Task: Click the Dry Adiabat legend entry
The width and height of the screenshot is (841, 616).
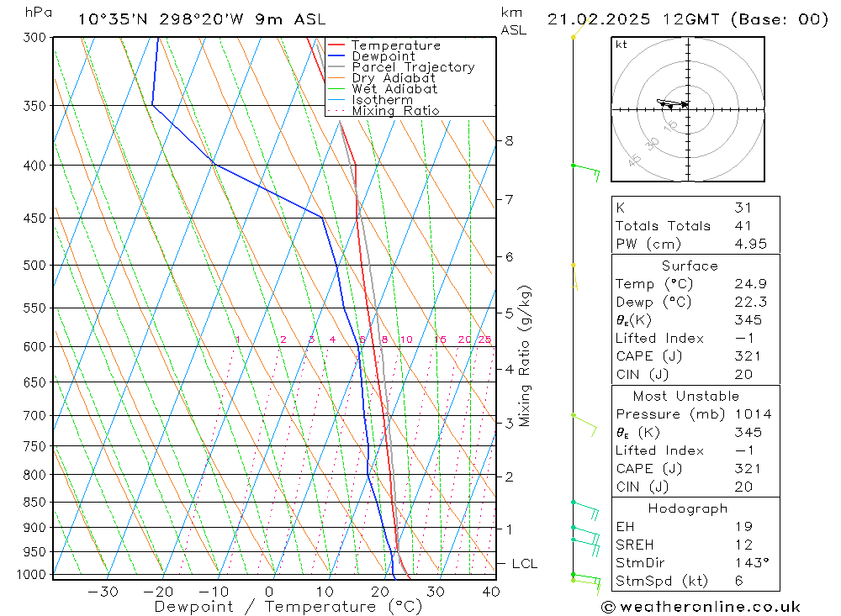Action: tap(381, 78)
